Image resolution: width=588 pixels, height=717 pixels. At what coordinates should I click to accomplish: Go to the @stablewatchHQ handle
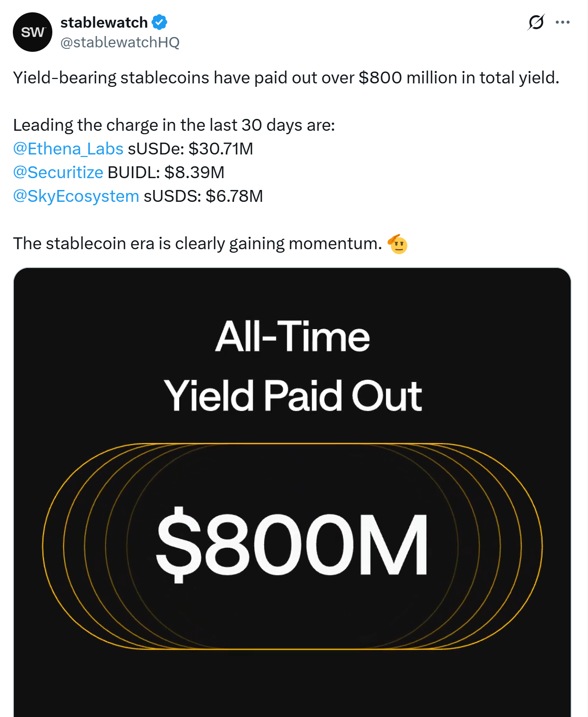tap(120, 42)
